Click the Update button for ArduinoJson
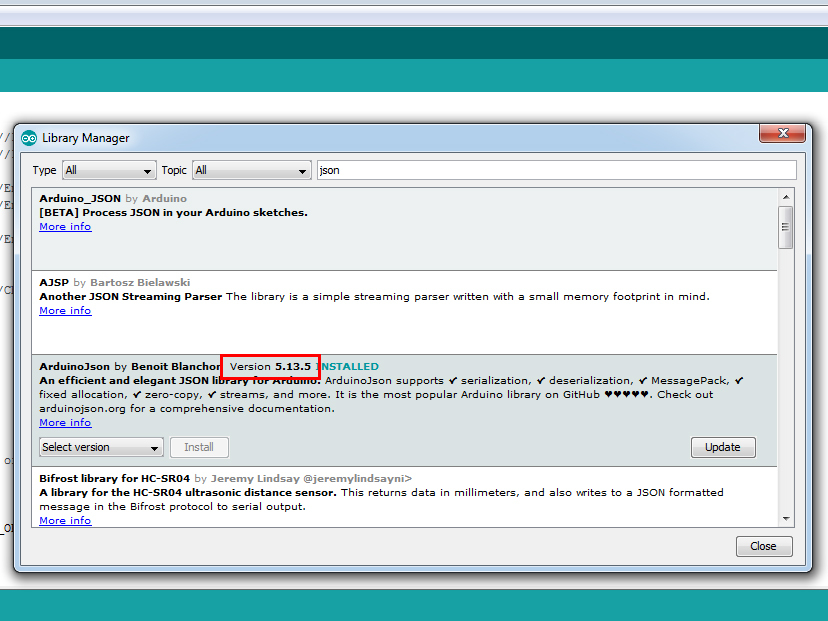The height and width of the screenshot is (621, 828). [x=723, y=447]
